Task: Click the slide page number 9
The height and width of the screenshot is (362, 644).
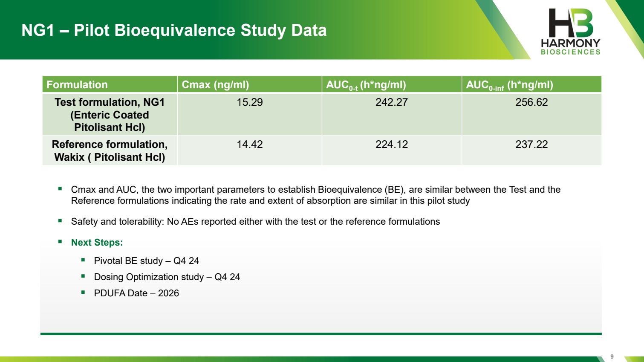Action: point(612,356)
